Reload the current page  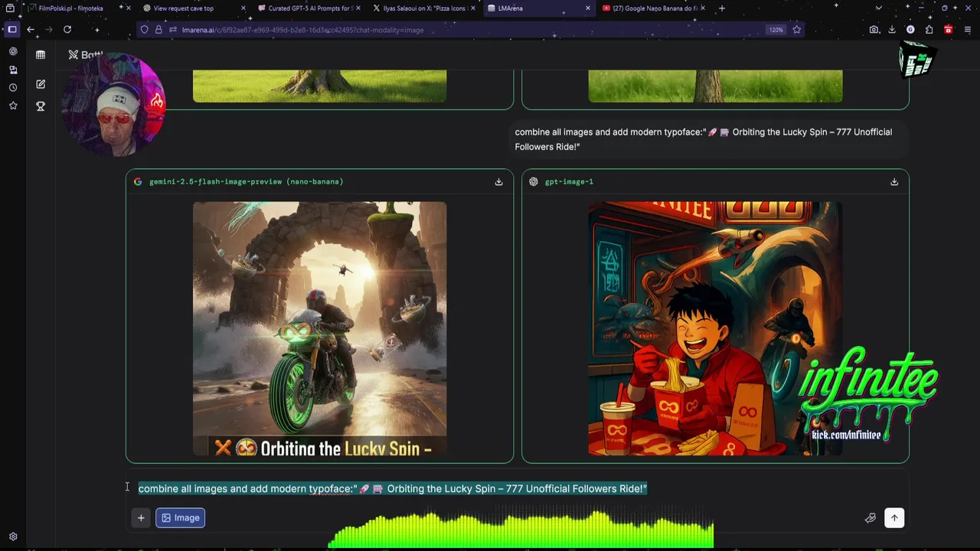point(67,30)
